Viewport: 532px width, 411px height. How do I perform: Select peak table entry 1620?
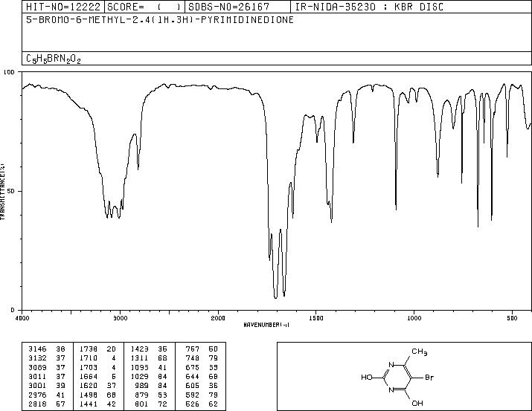(97, 386)
